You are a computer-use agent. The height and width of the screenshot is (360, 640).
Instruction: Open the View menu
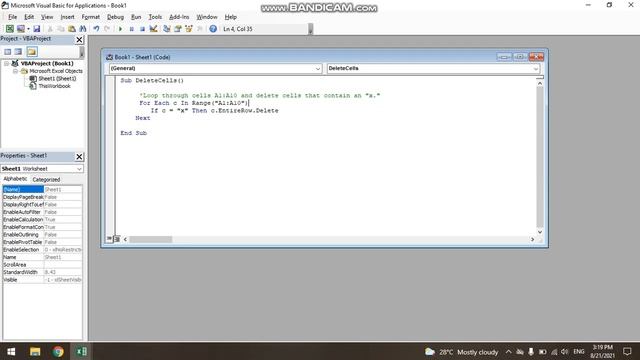(47, 17)
